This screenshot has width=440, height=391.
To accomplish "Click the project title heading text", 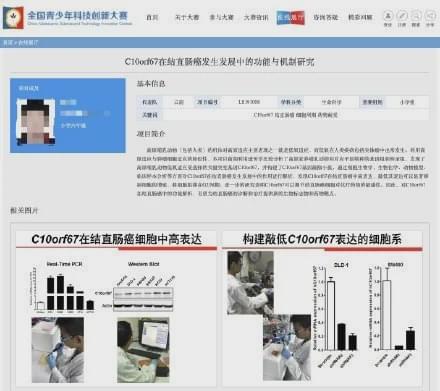I will point(220,62).
